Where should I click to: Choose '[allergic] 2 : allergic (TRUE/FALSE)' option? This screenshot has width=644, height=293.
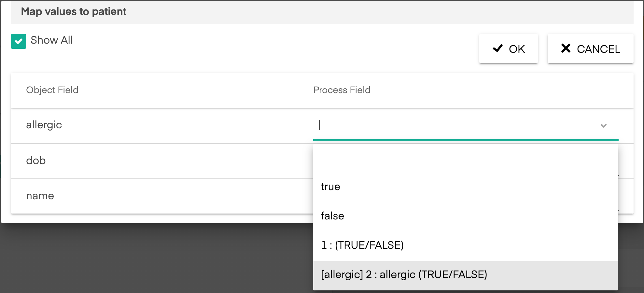[465, 275]
